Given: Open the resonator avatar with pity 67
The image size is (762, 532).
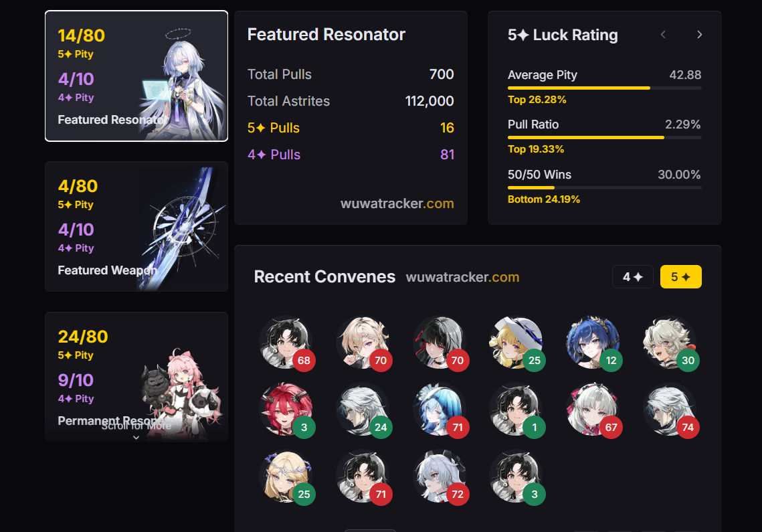Looking at the screenshot, I should (x=593, y=410).
